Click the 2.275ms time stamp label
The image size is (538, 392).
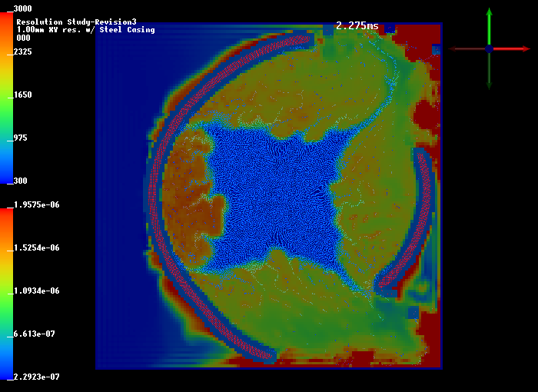tap(357, 25)
